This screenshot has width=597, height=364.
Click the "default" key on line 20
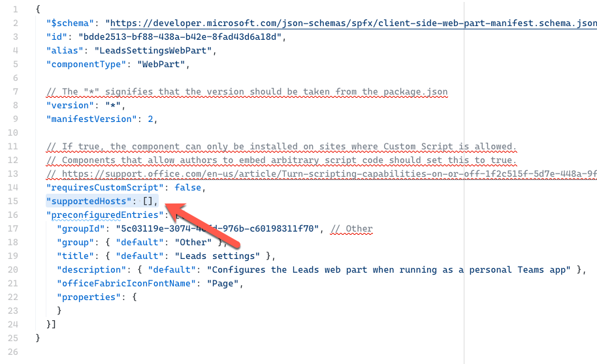(172, 269)
